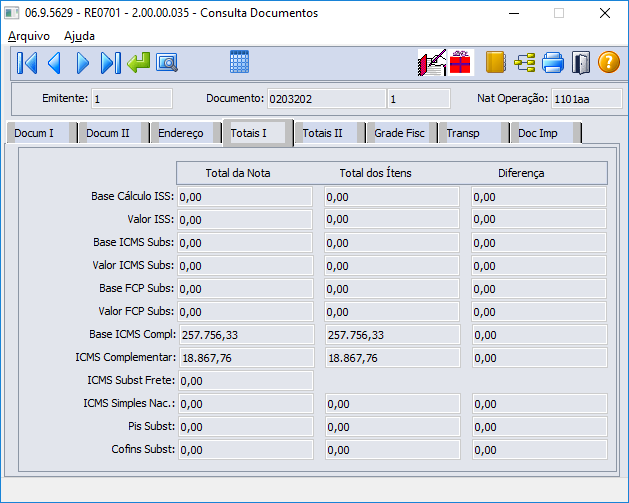Image resolution: width=629 pixels, height=503 pixels.
Task: Switch to the Totais II tab
Action: (329, 133)
